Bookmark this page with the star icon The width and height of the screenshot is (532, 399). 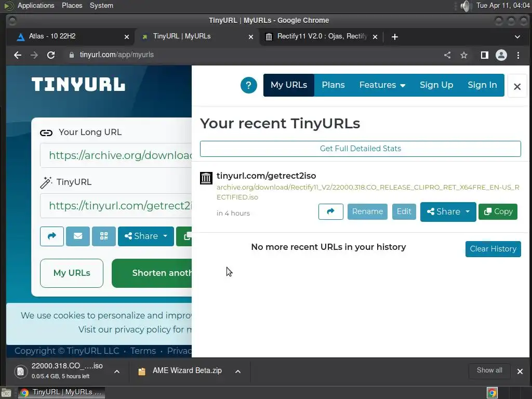pos(464,55)
